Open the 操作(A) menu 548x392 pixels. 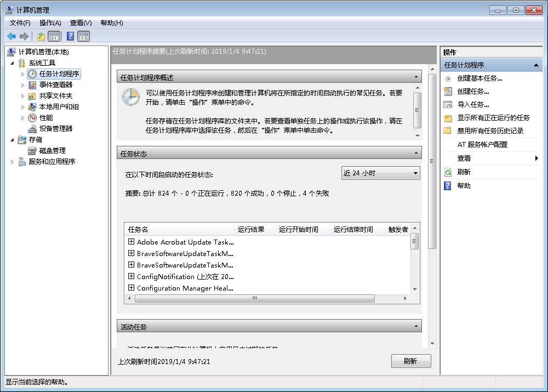[50, 23]
